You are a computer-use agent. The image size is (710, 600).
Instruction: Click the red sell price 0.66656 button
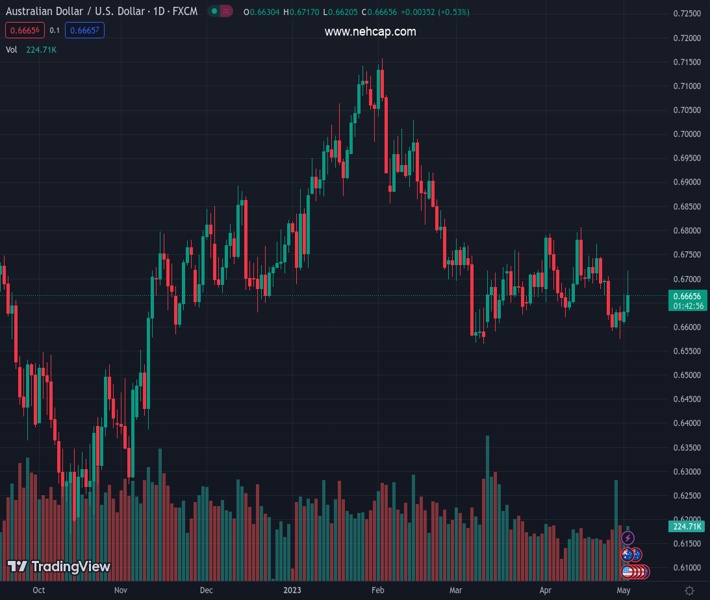click(25, 30)
